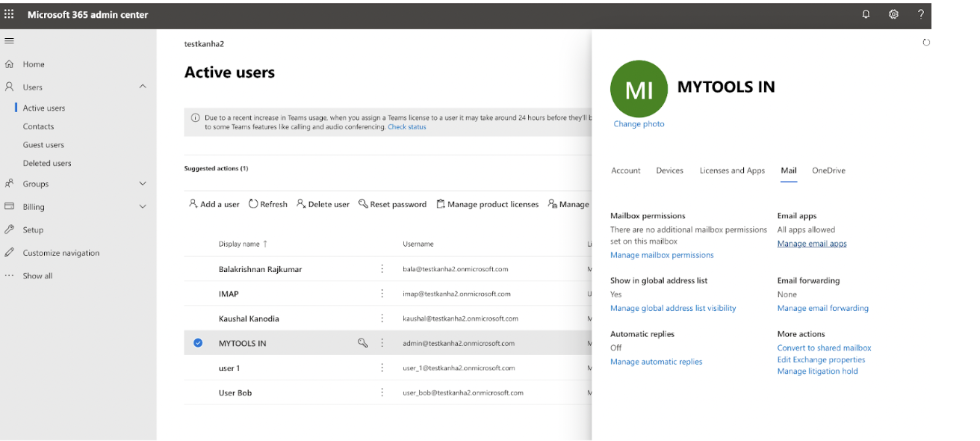Screen dimensions: 980x441
Task: Click Manage global address list visibility
Action: tap(673, 308)
